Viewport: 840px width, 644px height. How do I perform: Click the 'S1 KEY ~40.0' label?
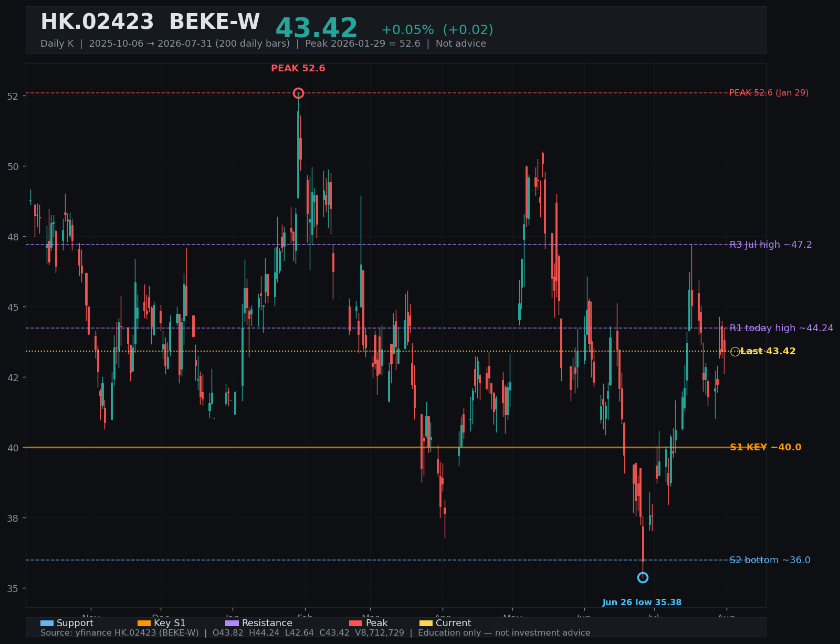[765, 447]
